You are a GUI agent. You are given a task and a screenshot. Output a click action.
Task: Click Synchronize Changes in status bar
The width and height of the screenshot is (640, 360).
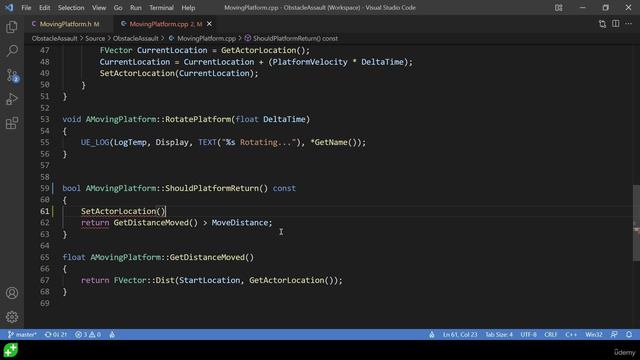click(x=56, y=334)
